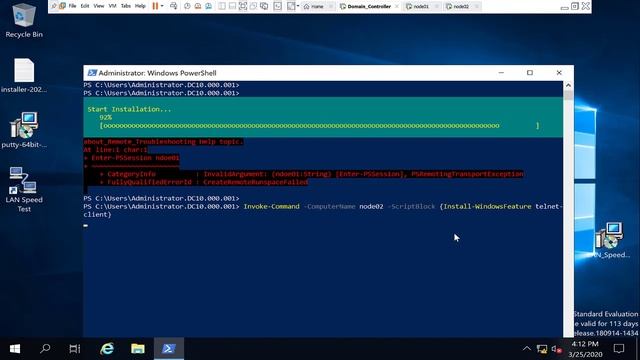The height and width of the screenshot is (360, 640).
Task: Select the LAN_Speed desktop icon on the right edge
Action: pyautogui.click(x=610, y=240)
